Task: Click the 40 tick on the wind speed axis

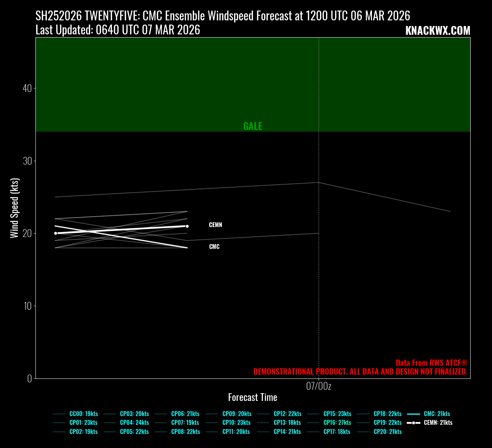Action: [x=27, y=88]
